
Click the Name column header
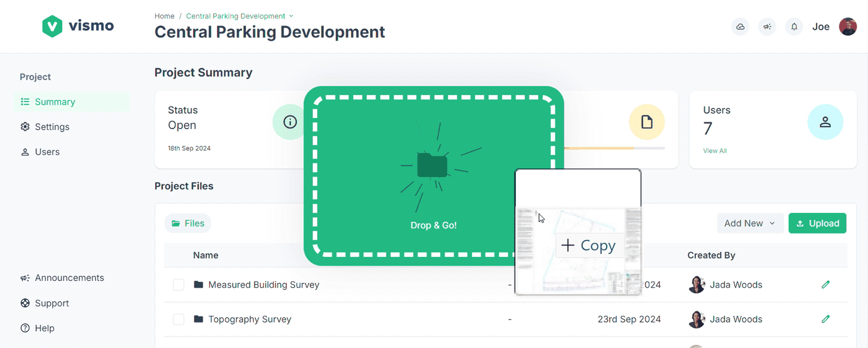pos(206,255)
